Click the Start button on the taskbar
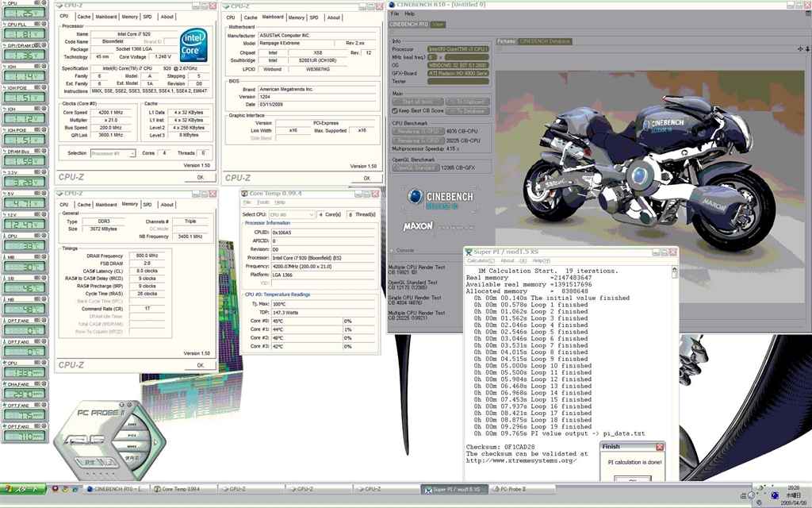This screenshot has width=812, height=508. click(22, 490)
